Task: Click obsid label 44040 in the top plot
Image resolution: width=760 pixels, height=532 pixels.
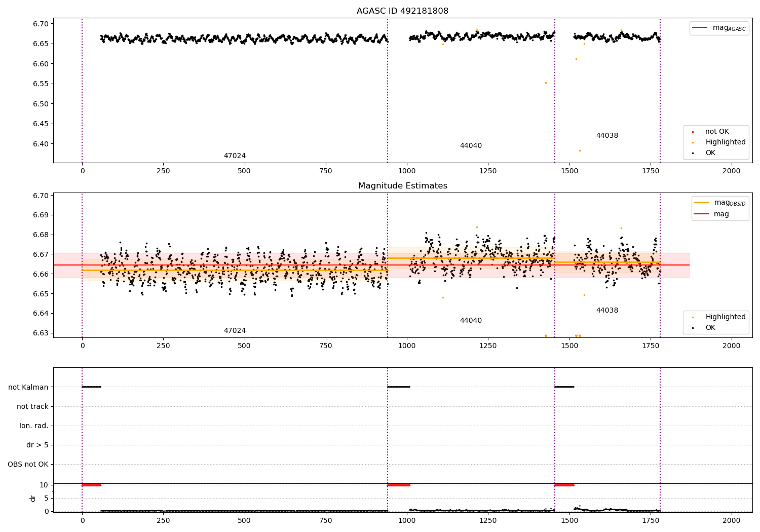Action: tap(471, 145)
